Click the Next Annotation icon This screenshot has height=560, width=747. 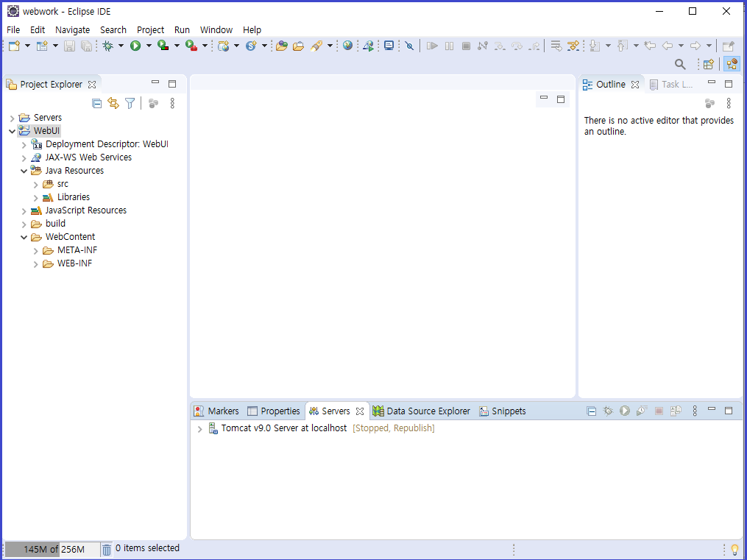595,46
